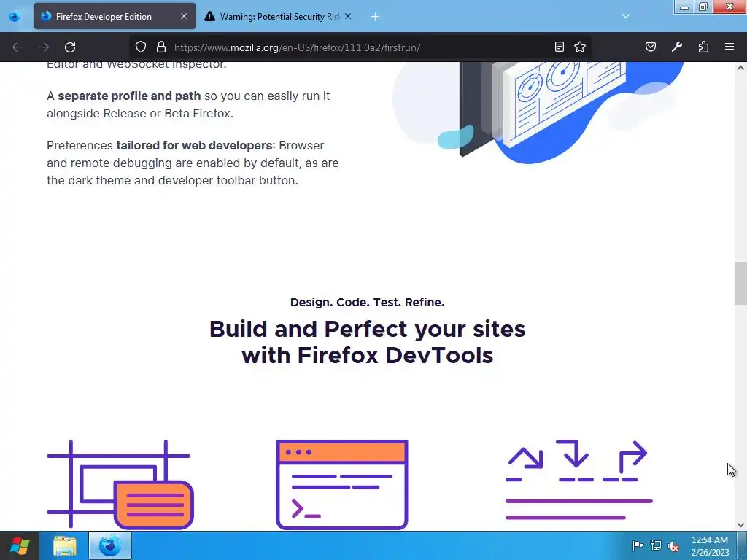Image resolution: width=747 pixels, height=560 pixels.
Task: Click the muted volume tray icon
Action: pos(673,545)
